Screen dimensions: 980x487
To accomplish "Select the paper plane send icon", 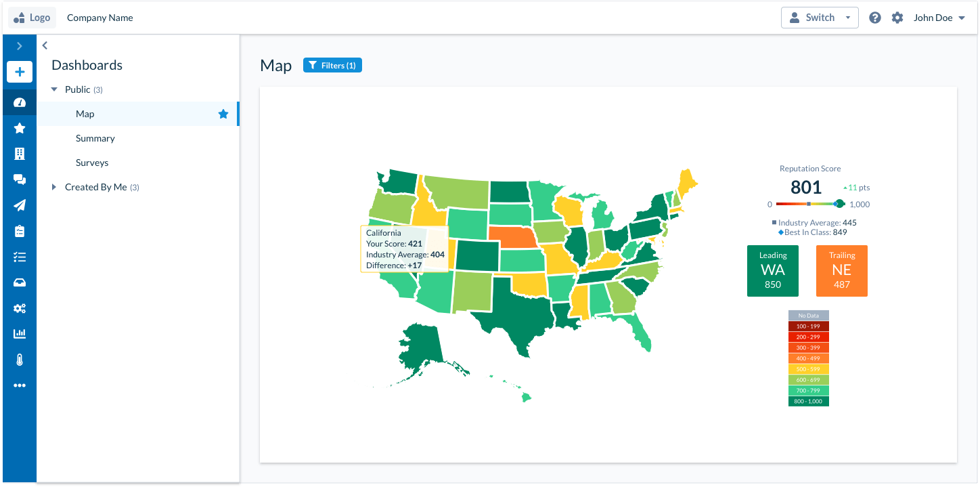I will [x=20, y=205].
